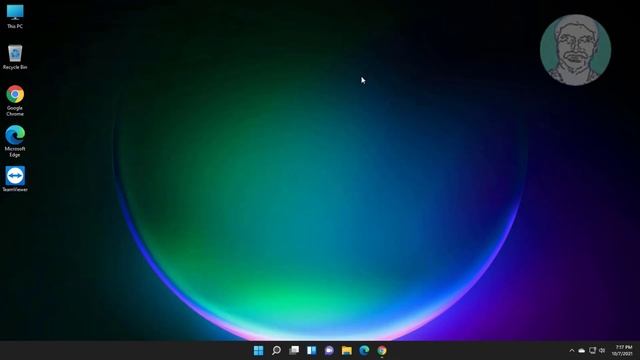Screen dimensions: 640x360
Task: Launch Microsoft Edge from taskbar
Action: (x=364, y=350)
